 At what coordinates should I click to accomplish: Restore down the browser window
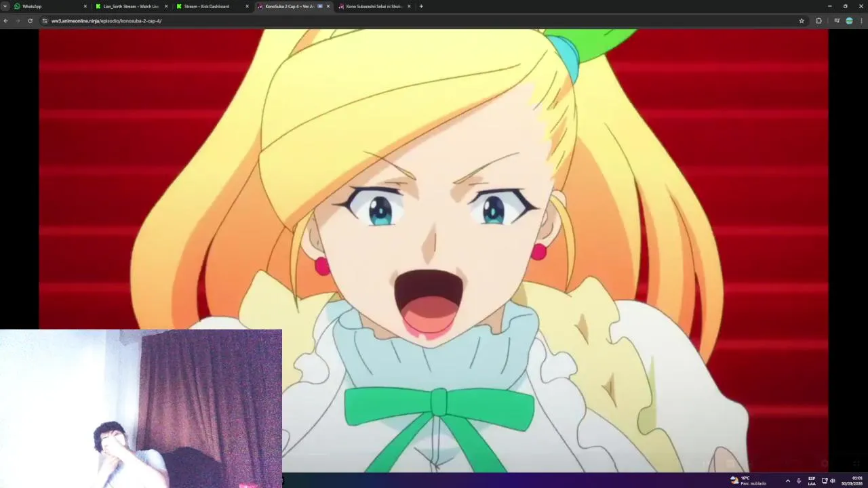coord(845,6)
